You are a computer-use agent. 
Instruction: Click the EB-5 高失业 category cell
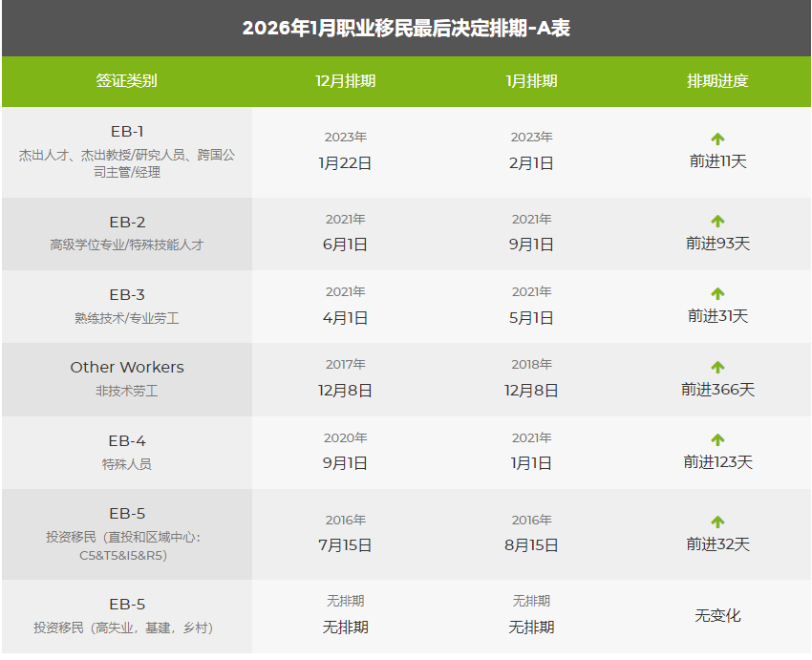pos(127,616)
